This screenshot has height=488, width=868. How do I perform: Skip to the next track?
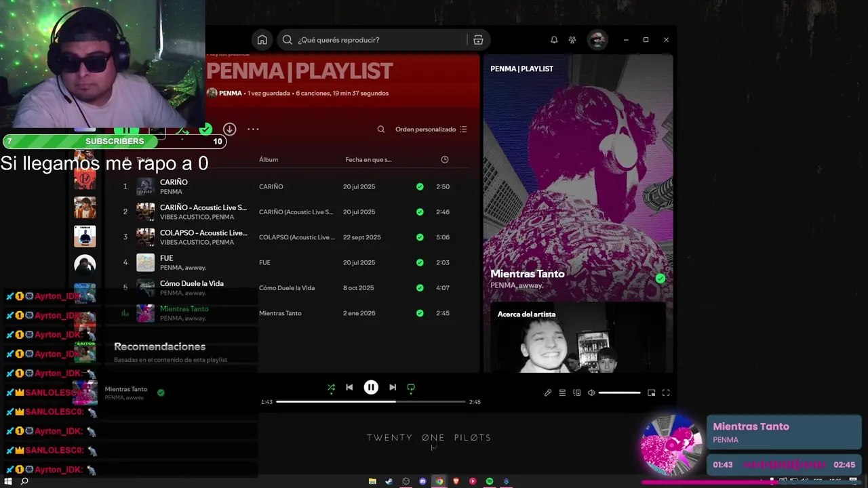point(393,388)
